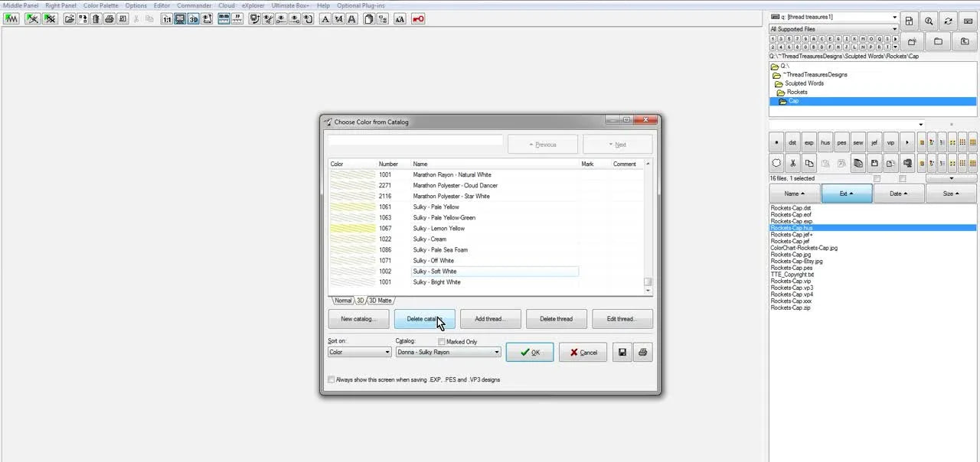Switch to the 'Normal' tab
Viewport: 980px width, 462px height.
point(343,301)
